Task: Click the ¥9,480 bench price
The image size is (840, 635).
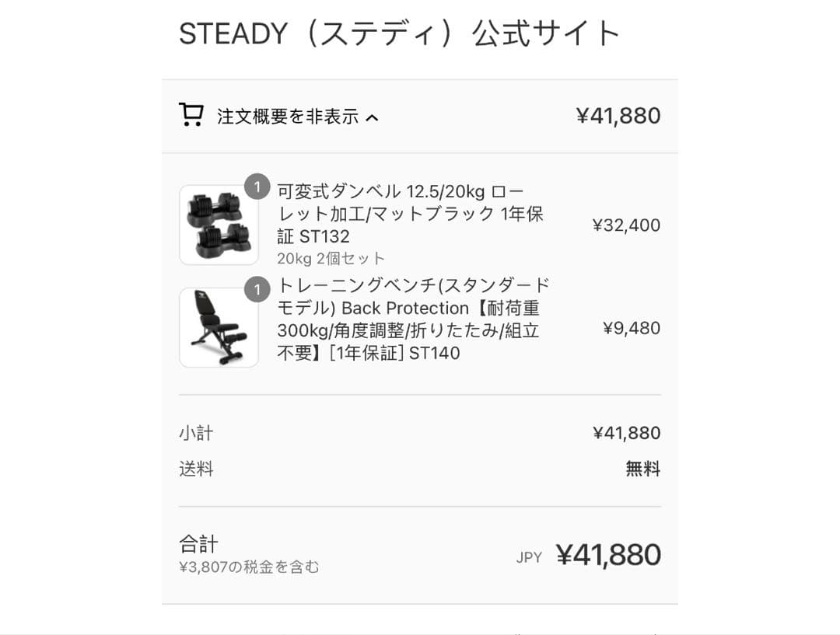Action: [631, 328]
